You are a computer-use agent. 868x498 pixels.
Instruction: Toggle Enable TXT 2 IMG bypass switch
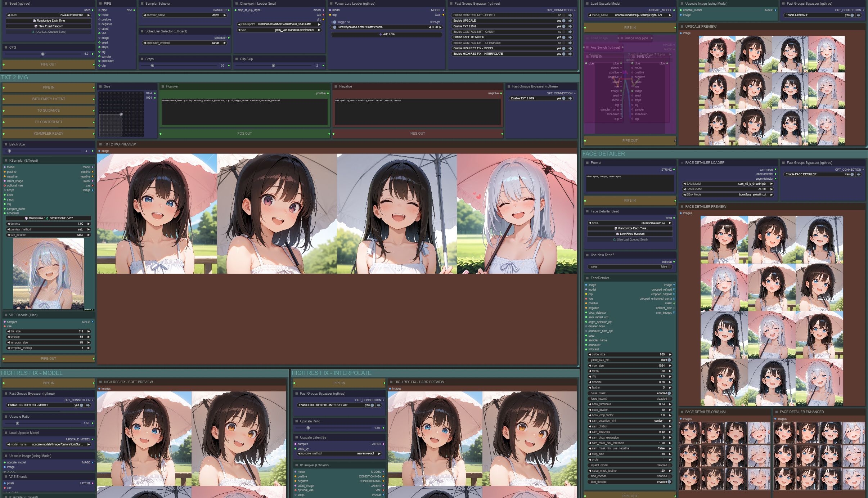click(563, 98)
